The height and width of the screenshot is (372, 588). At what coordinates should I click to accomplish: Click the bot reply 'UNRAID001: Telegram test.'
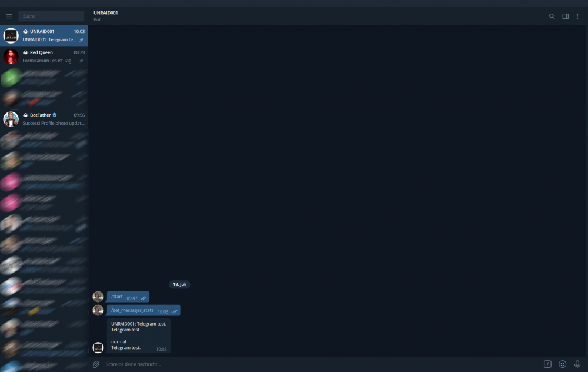click(x=138, y=336)
